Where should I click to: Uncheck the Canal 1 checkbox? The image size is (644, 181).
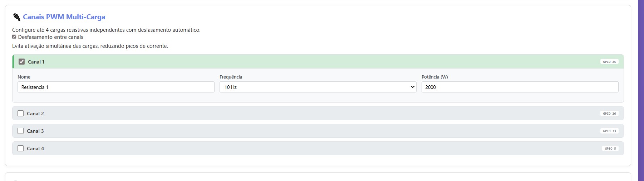pos(22,62)
